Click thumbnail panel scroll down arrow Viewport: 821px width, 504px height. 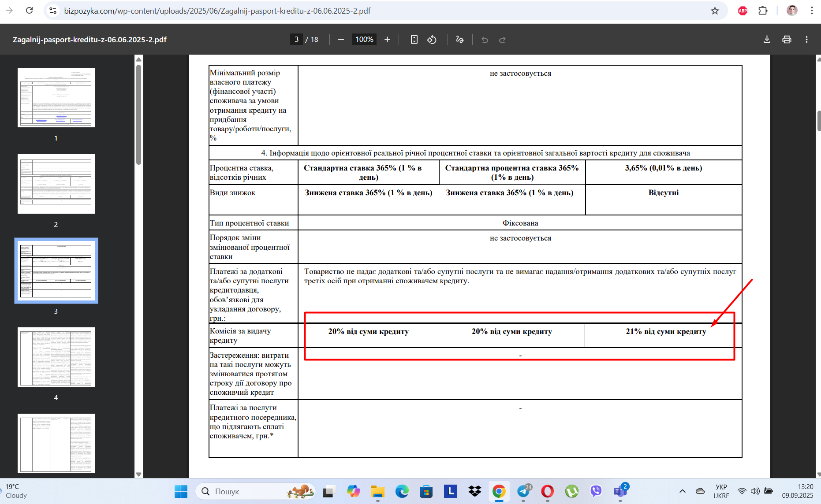click(138, 474)
